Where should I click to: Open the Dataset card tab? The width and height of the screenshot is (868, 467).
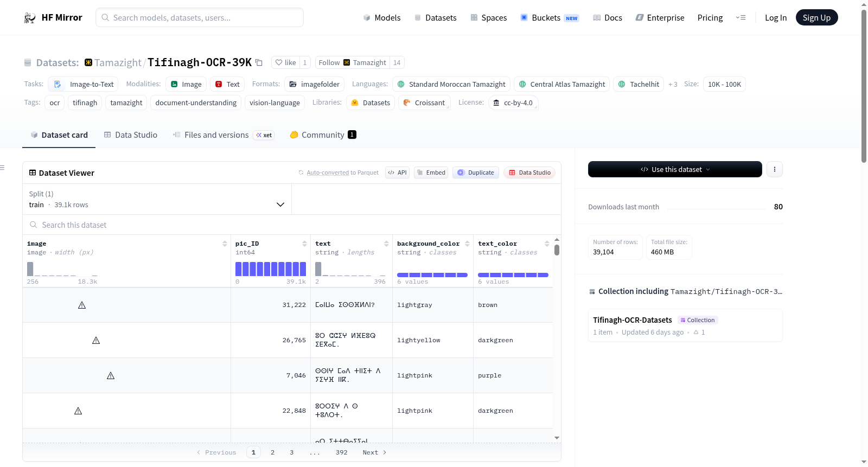click(59, 135)
